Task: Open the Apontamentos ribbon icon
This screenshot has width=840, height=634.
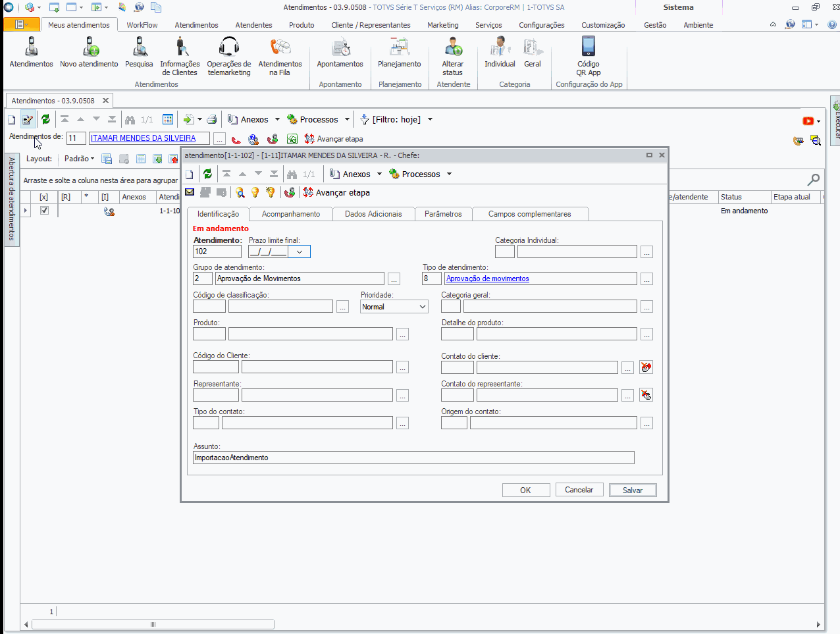Action: [340, 52]
